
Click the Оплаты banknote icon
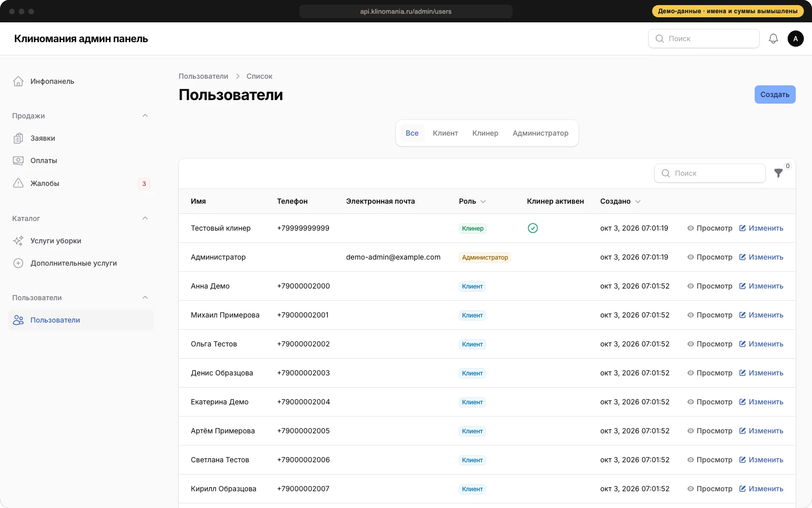click(x=18, y=161)
